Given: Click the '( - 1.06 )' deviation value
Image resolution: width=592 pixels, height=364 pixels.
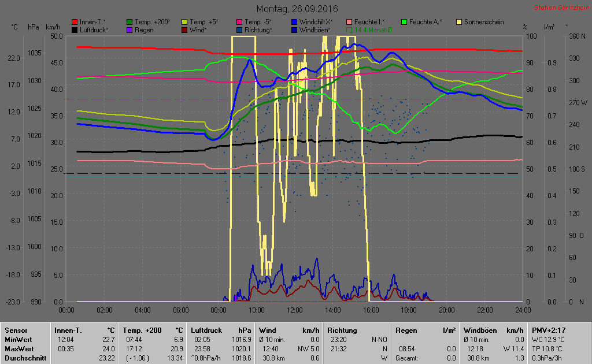Looking at the screenshot, I should coord(138,358).
